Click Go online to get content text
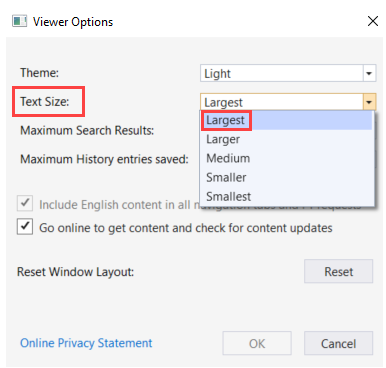The height and width of the screenshot is (368, 386). (186, 228)
